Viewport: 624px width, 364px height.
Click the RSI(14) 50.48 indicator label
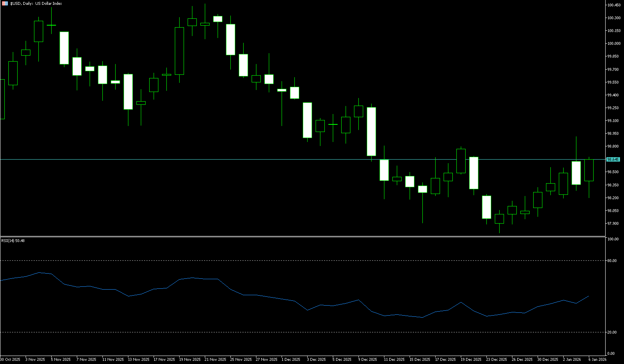13,240
